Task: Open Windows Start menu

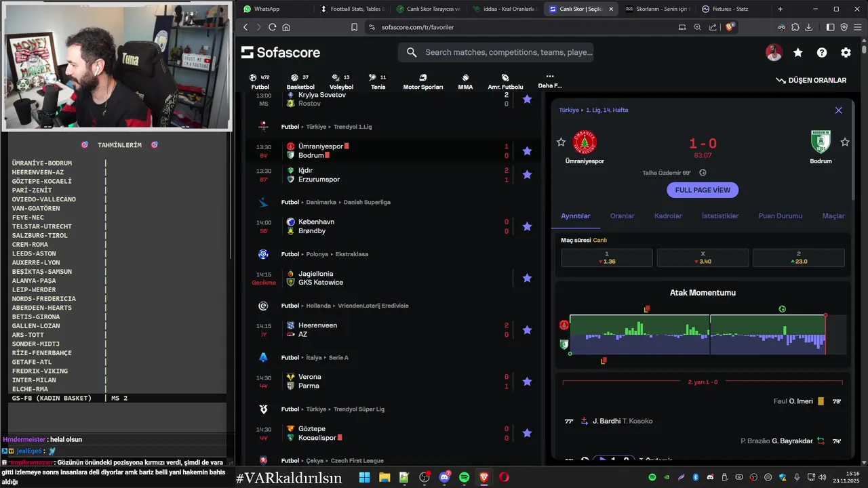Action: tap(364, 477)
